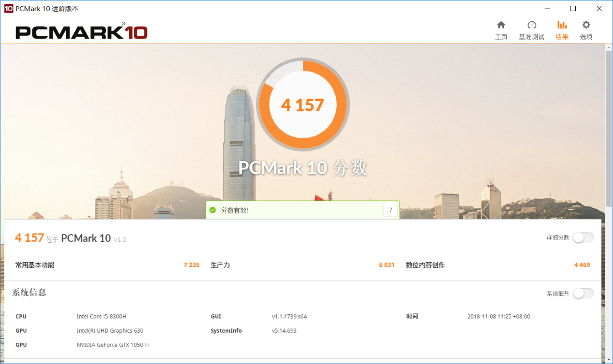Turn on the 系统细节 toggle
The width and height of the screenshot is (613, 364).
583,294
